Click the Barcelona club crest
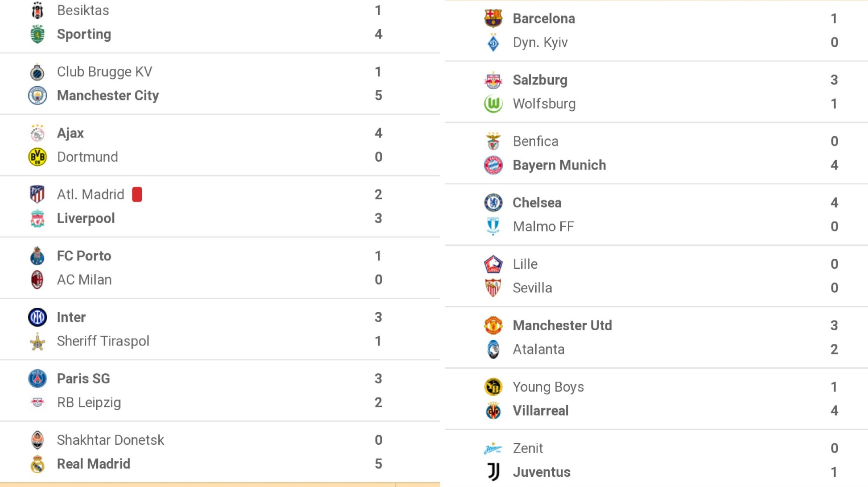868x487 pixels. coord(493,18)
